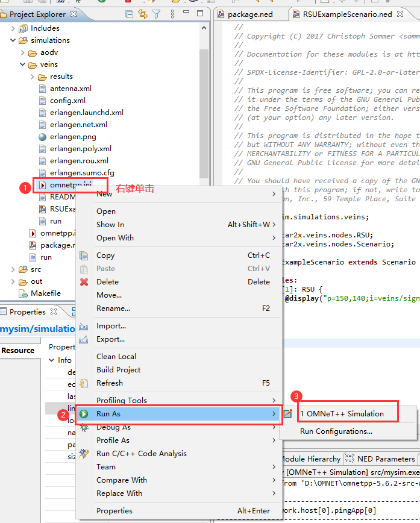
Task: Select config.xml file
Action: (67, 101)
